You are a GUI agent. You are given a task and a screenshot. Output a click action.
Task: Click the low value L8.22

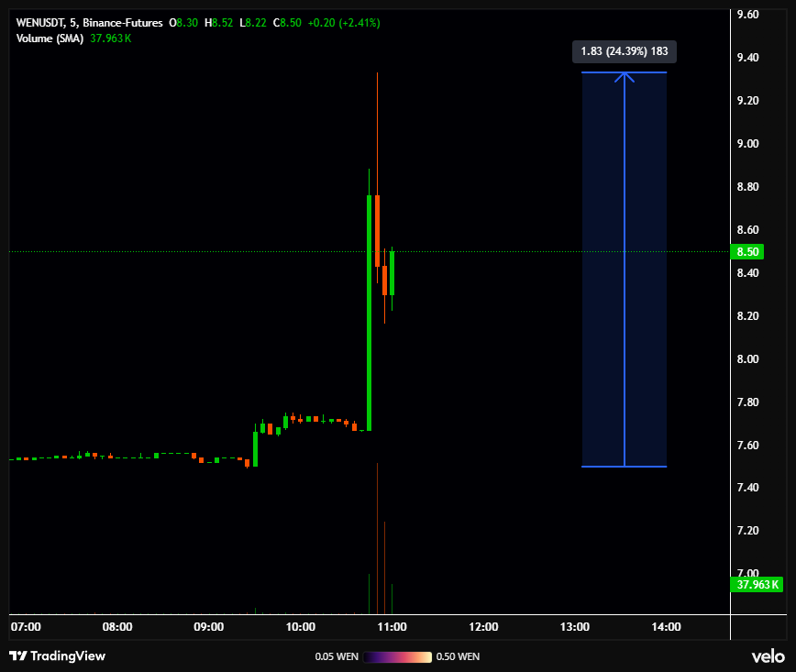pos(253,23)
